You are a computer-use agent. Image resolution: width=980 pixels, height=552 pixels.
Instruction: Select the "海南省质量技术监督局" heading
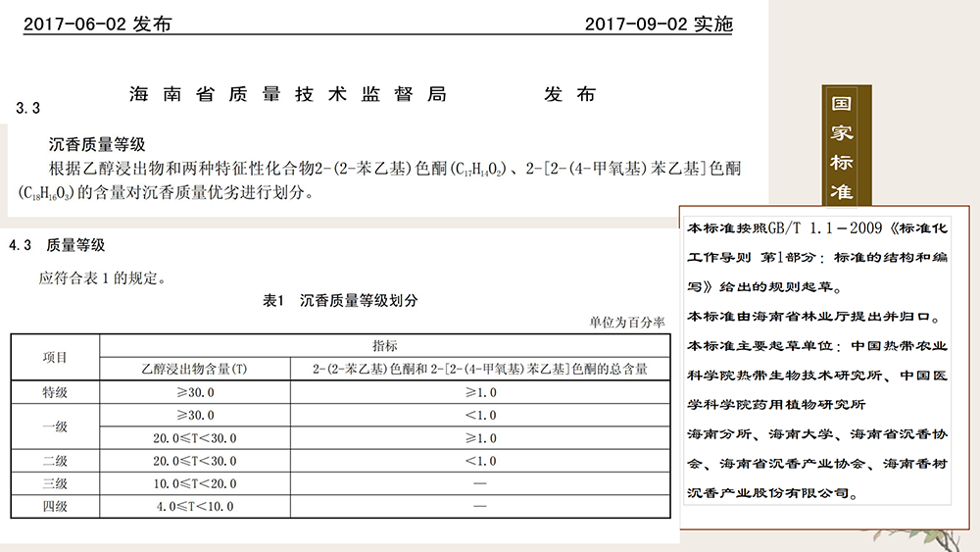coord(288,95)
